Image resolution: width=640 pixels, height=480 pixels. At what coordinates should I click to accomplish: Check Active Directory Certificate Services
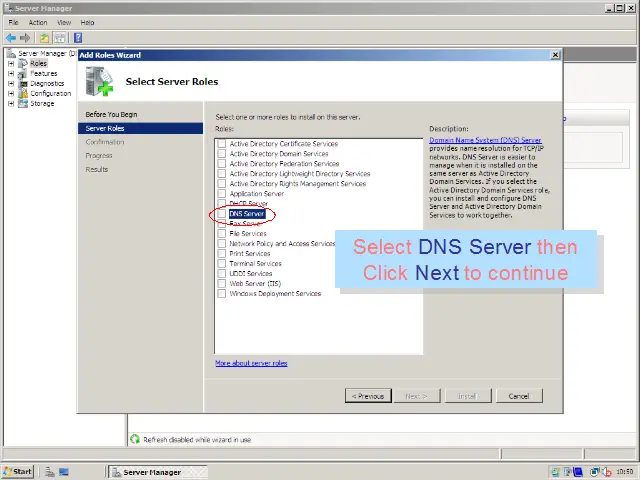[222, 144]
